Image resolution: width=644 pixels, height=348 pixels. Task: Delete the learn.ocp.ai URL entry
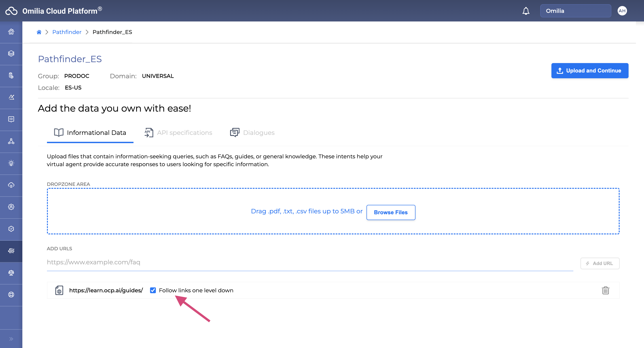[x=605, y=290]
